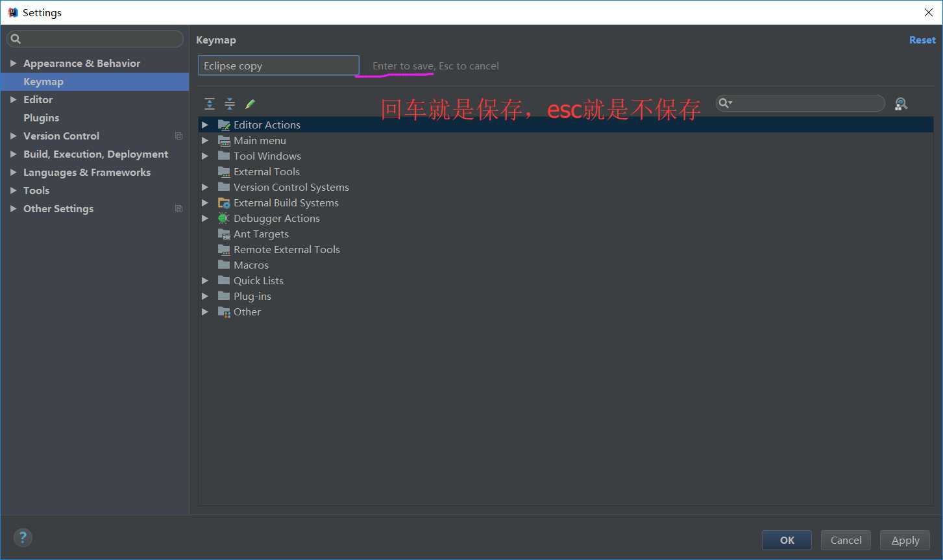Expand the Tools arrow in sidebar

pyautogui.click(x=13, y=190)
